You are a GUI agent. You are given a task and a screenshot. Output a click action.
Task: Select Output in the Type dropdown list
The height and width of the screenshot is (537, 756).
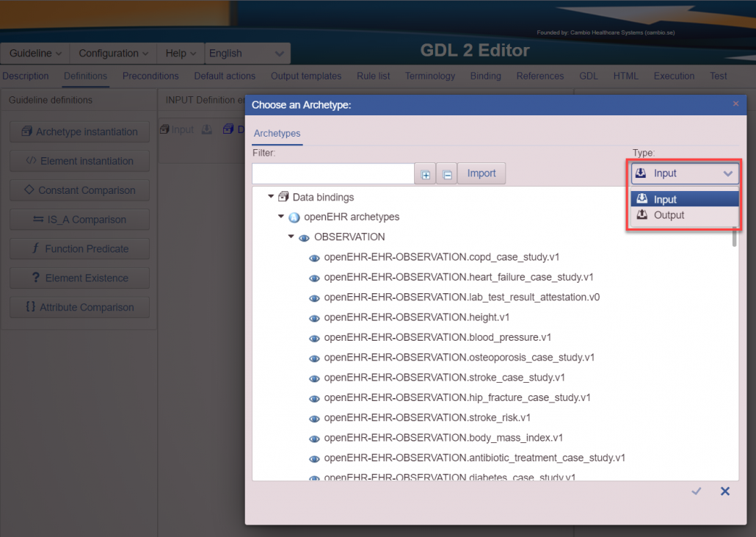click(x=683, y=215)
